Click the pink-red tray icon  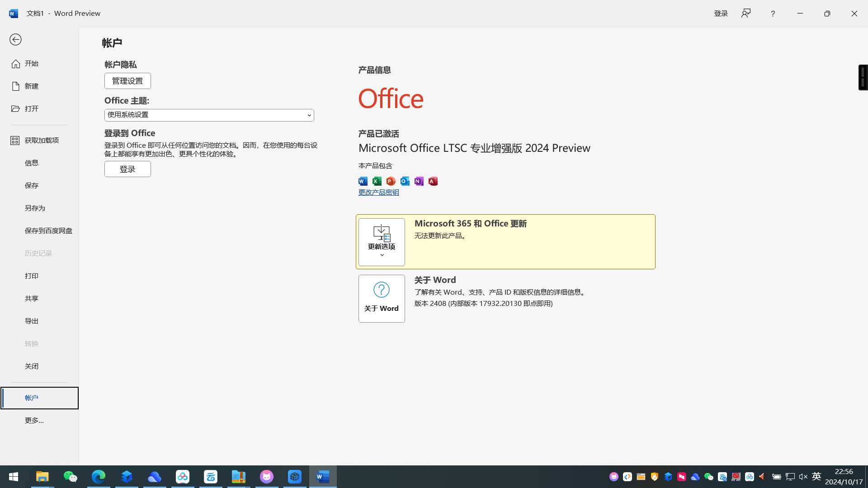(x=682, y=477)
